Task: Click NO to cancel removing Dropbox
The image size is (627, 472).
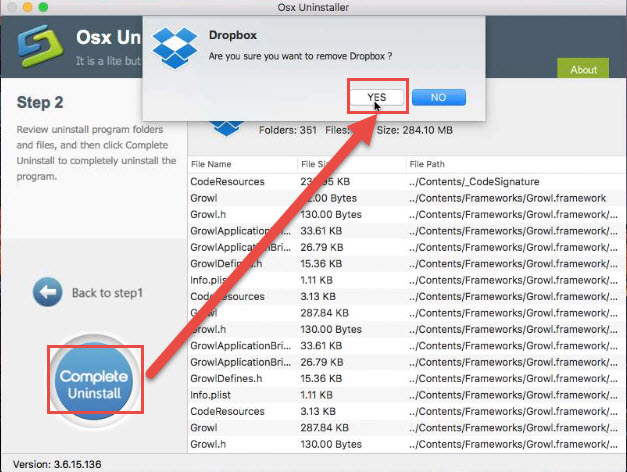Action: [438, 97]
